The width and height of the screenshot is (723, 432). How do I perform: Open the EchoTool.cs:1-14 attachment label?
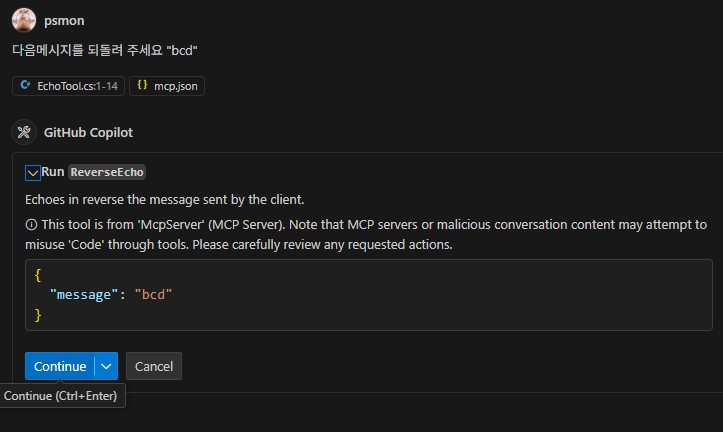[x=77, y=86]
